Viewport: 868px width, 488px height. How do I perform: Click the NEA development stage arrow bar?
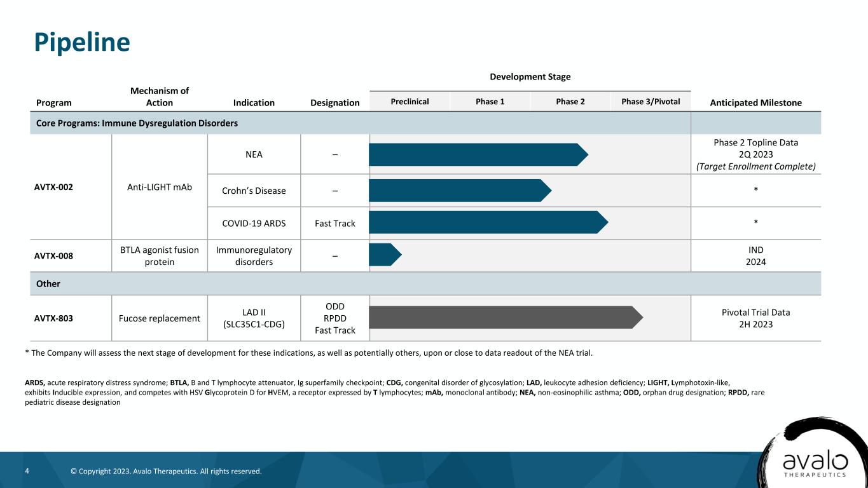(x=477, y=154)
